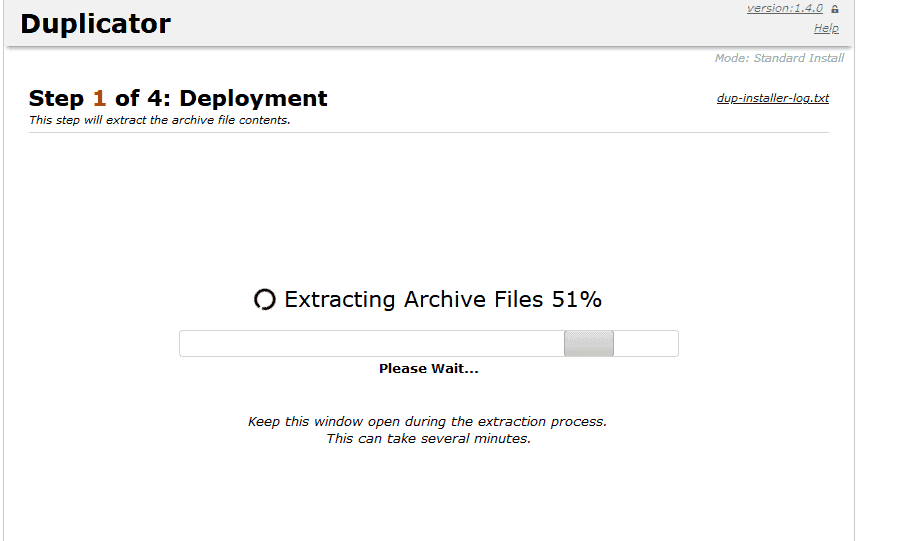Click the 51% progress percentage
The image size is (904, 541).
(577, 300)
